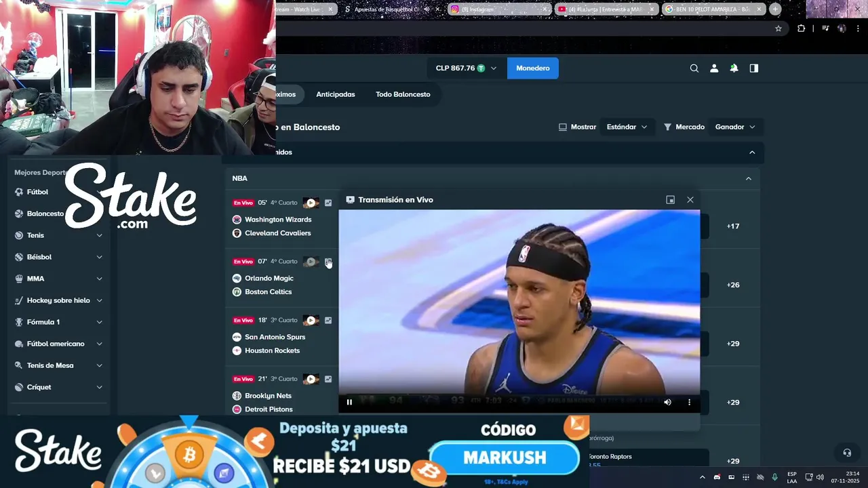Expand the Tenis de Mesa category
This screenshot has width=868, height=488.
[x=99, y=365]
